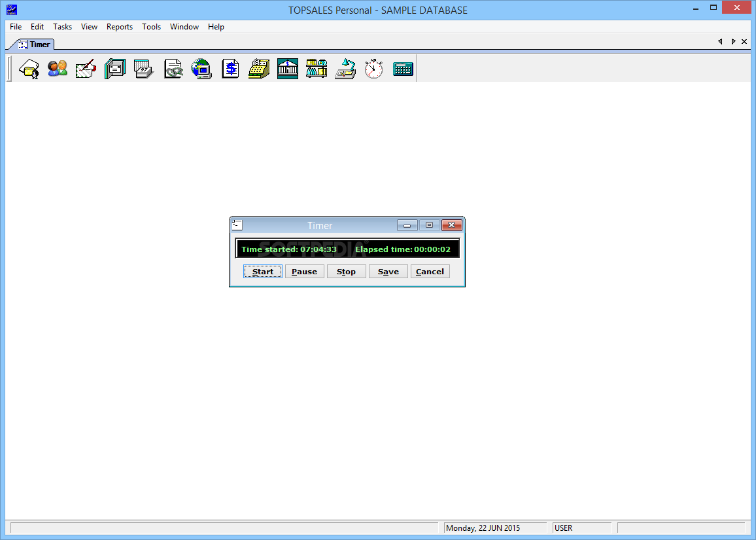Open the contacts people icon
Screen dimensions: 756x540
58,69
